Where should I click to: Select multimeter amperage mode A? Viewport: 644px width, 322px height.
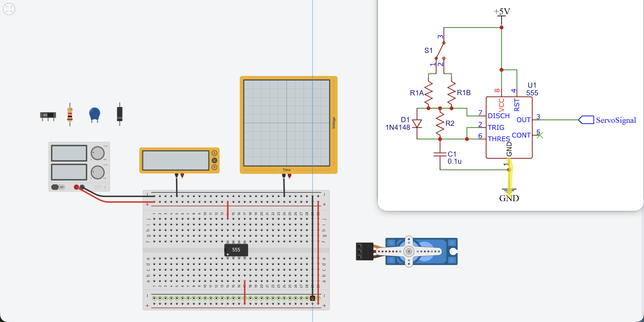pyautogui.click(x=214, y=153)
